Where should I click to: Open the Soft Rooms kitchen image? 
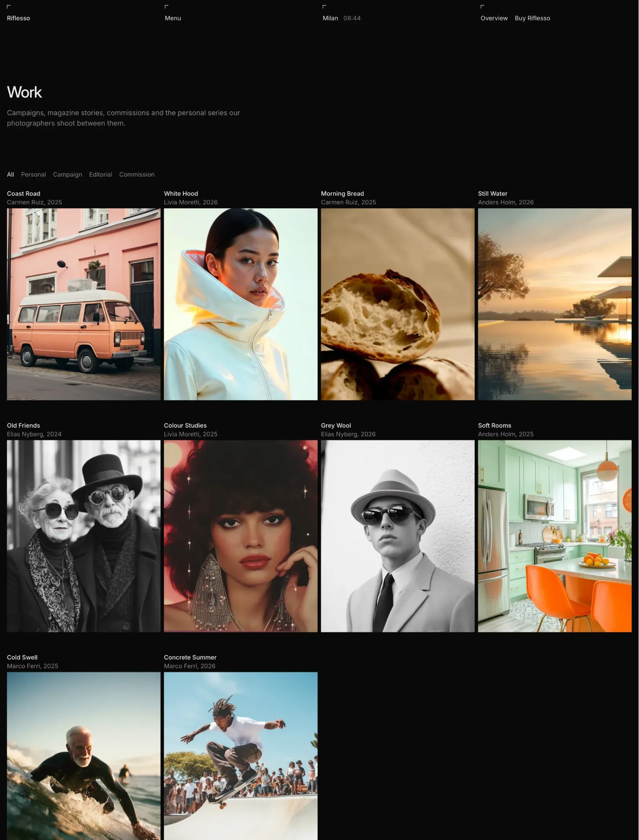[555, 536]
